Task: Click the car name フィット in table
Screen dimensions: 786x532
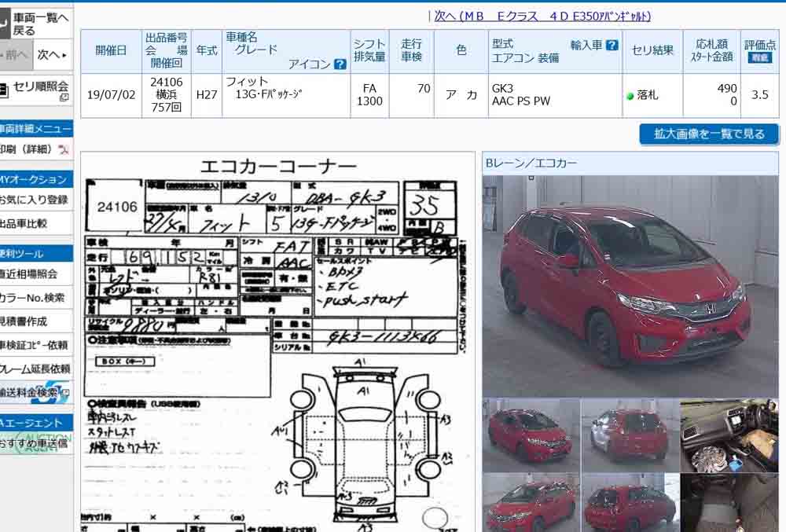Action: [x=247, y=82]
